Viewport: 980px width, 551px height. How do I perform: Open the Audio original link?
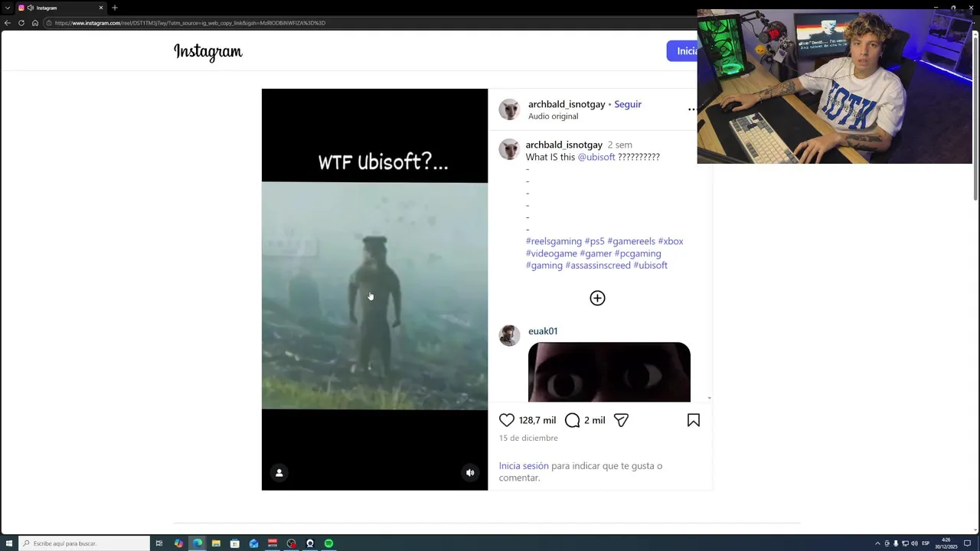point(553,116)
